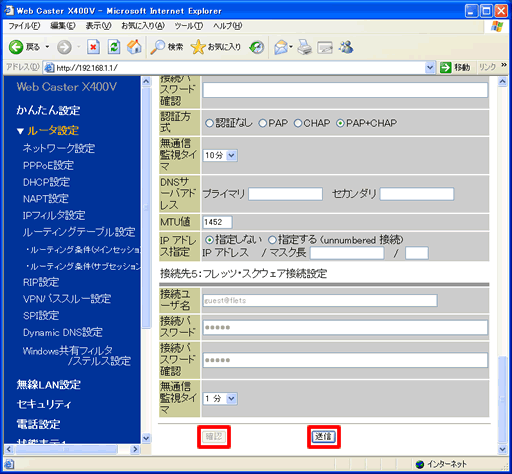This screenshot has height=474, width=512.
Task: Open the ファイル(F) menu
Action: pyautogui.click(x=24, y=26)
